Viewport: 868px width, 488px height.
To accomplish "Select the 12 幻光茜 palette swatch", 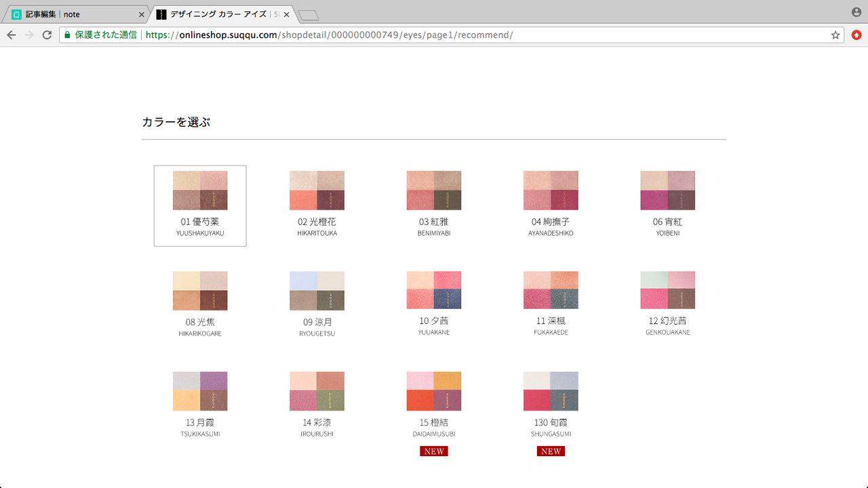I will point(667,290).
